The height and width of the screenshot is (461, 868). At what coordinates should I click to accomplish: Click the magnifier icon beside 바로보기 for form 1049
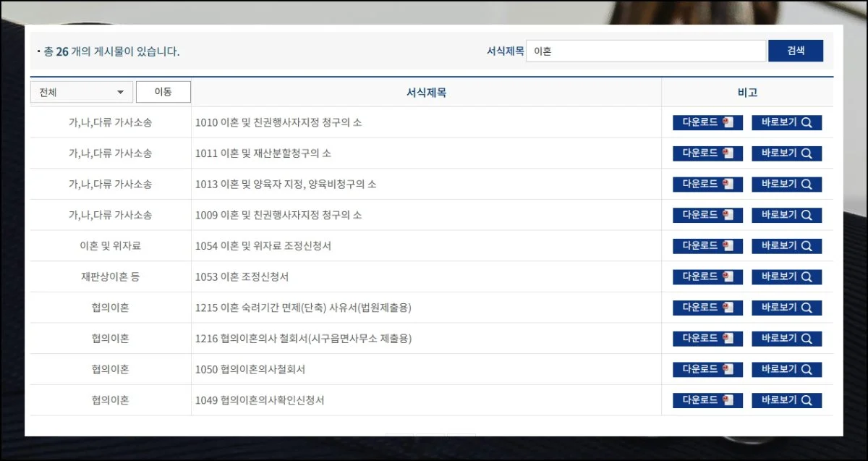pyautogui.click(x=807, y=399)
